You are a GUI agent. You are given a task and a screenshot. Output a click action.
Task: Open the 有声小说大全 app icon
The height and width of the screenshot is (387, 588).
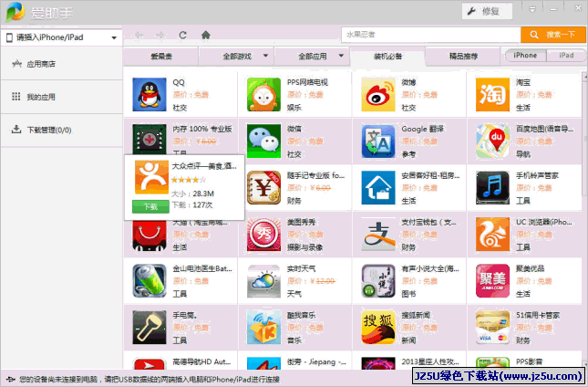click(378, 281)
